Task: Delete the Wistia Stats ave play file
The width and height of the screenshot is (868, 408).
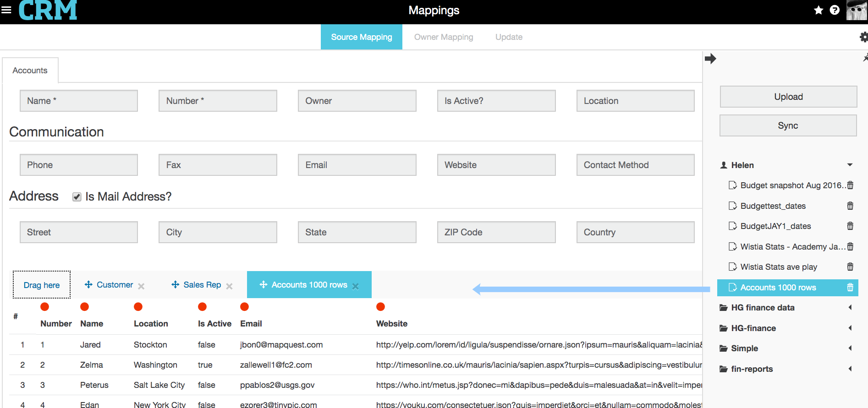Action: 850,267
